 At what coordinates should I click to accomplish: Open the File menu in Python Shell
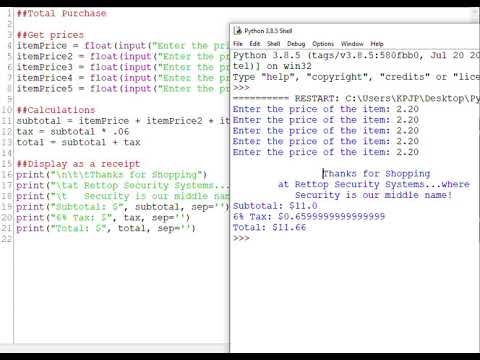238,44
